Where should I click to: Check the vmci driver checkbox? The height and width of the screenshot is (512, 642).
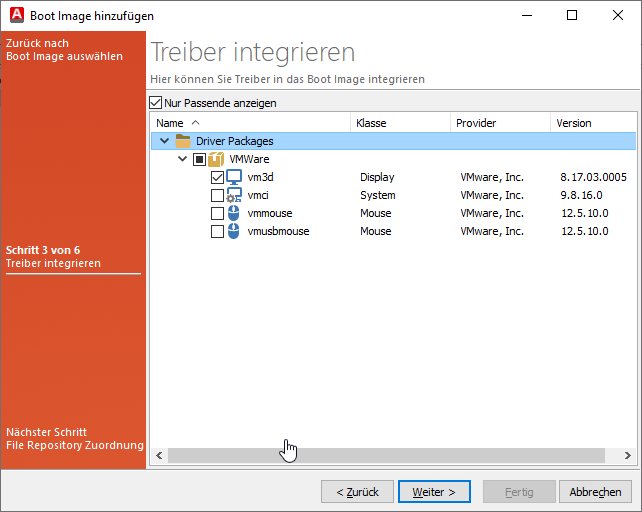[217, 195]
